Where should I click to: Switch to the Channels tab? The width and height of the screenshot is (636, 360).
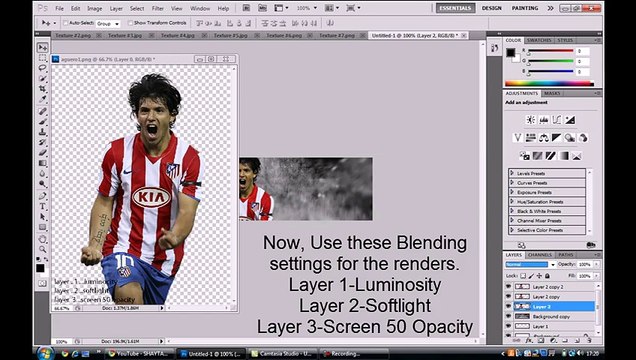[540, 255]
